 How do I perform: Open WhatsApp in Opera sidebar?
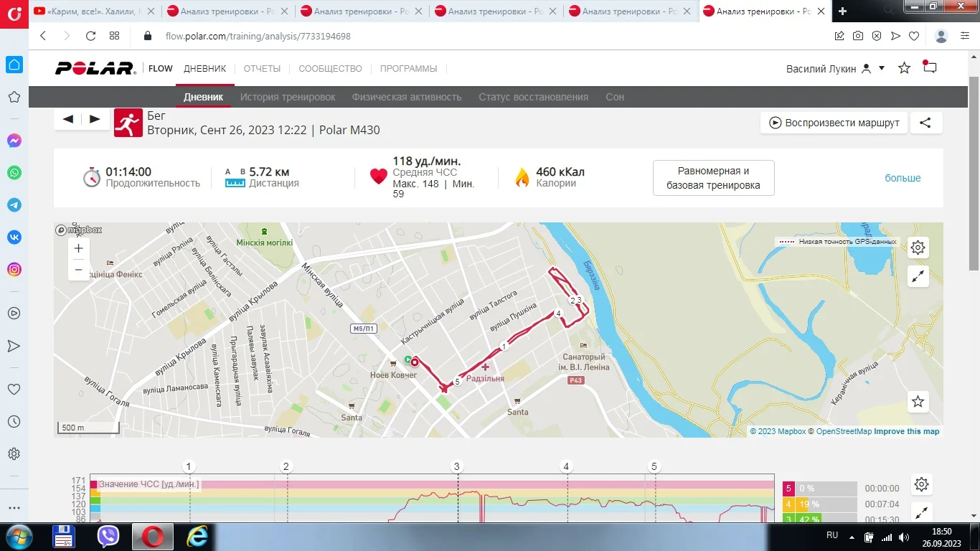pos(14,173)
